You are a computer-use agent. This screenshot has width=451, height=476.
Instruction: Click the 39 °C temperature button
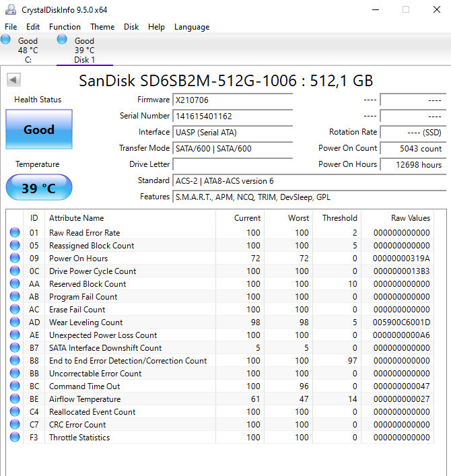point(39,188)
